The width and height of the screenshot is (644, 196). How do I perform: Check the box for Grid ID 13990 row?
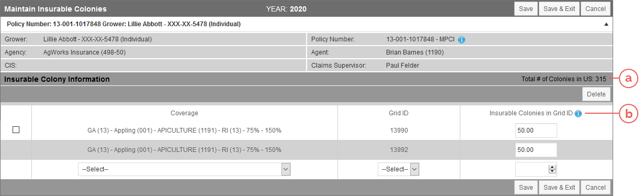pos(16,130)
